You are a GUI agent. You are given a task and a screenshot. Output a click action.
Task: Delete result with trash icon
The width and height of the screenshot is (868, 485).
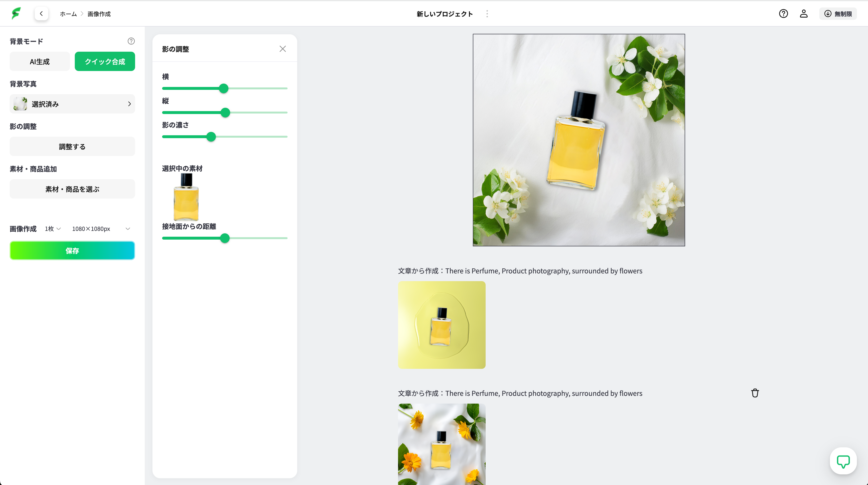pos(755,393)
